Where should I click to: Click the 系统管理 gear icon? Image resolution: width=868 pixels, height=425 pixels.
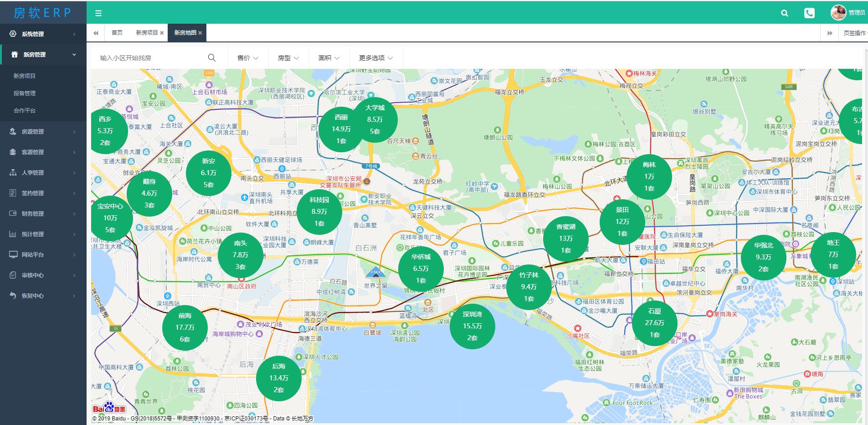(x=13, y=34)
